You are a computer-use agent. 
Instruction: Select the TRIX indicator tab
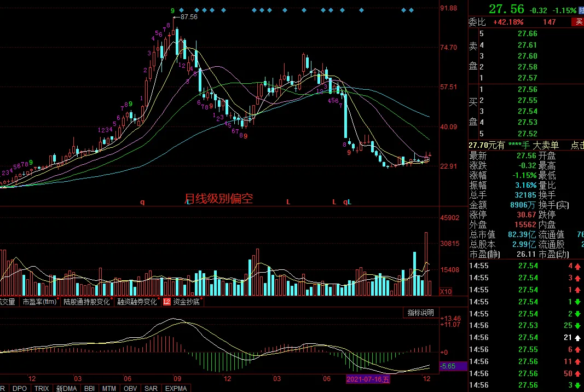click(42, 388)
